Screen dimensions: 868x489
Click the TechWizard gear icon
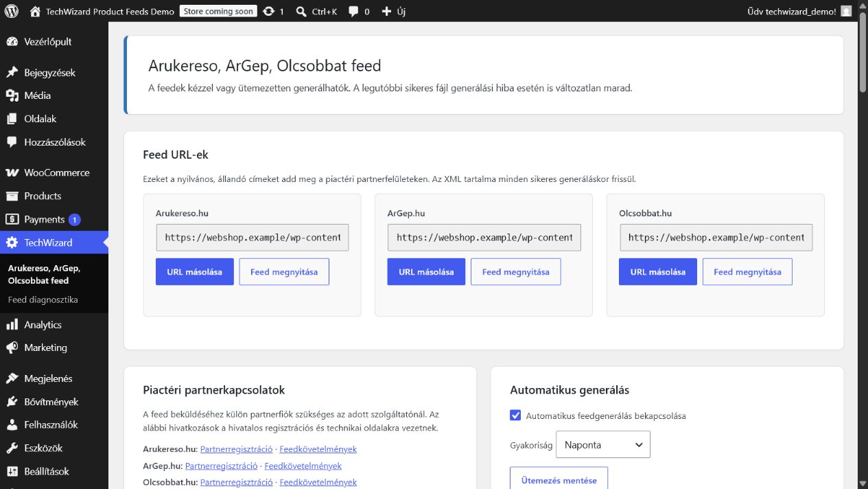12,242
